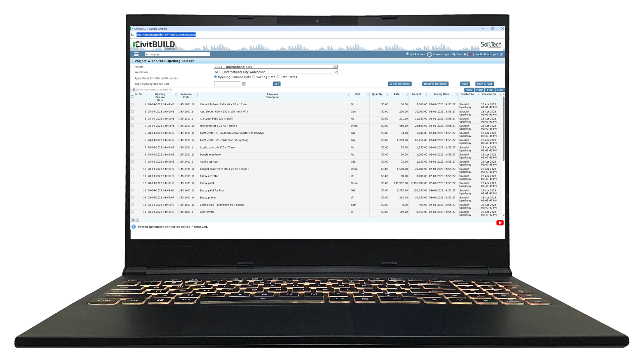The width and height of the screenshot is (644, 362).
Task: Click the refresh icon below the grid
Action: click(x=133, y=220)
